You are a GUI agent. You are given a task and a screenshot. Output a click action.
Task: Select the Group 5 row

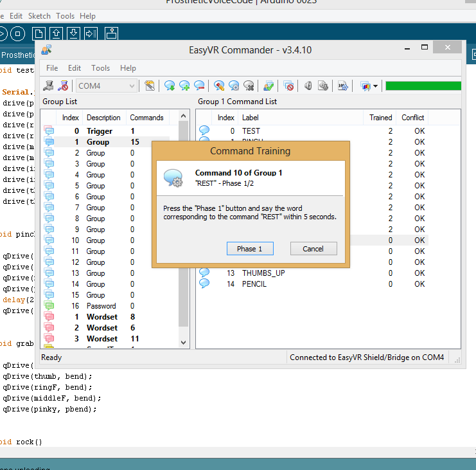[106, 186]
